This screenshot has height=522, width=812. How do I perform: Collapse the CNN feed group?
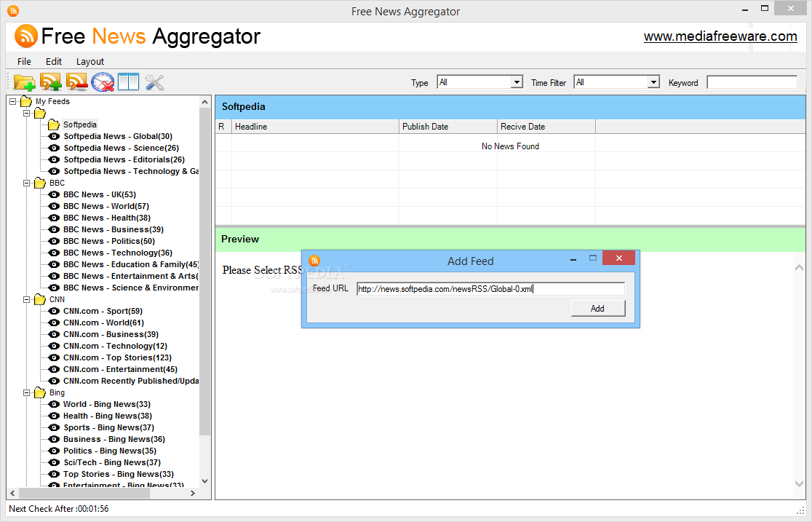pos(27,300)
